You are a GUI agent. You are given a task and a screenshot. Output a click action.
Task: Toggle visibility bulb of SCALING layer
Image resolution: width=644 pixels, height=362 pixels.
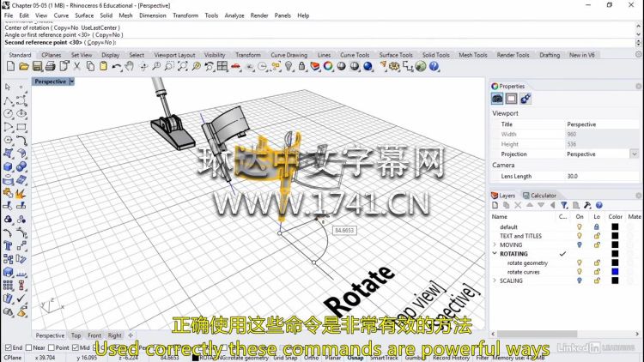click(580, 281)
